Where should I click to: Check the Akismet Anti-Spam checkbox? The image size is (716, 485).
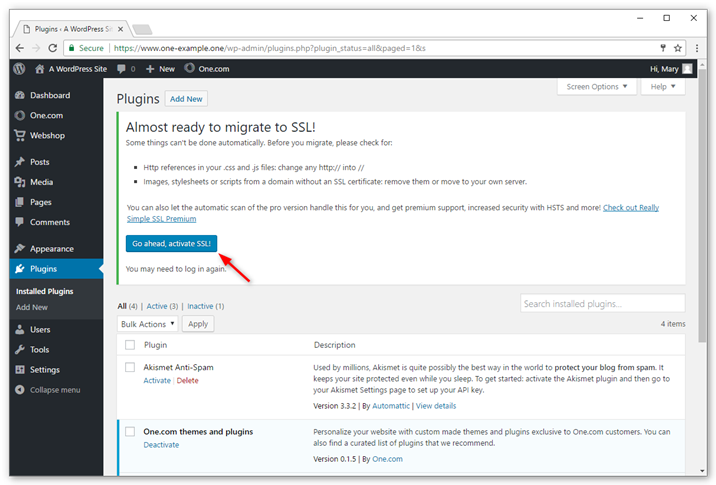(130, 367)
